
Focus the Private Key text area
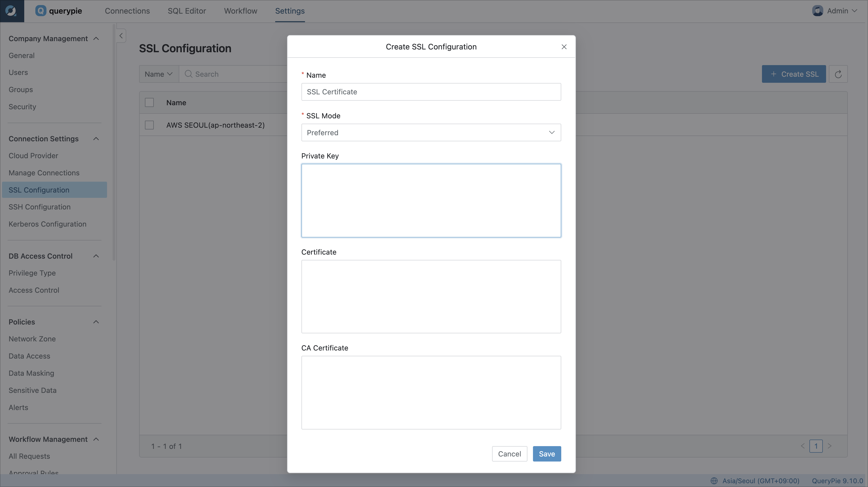431,201
